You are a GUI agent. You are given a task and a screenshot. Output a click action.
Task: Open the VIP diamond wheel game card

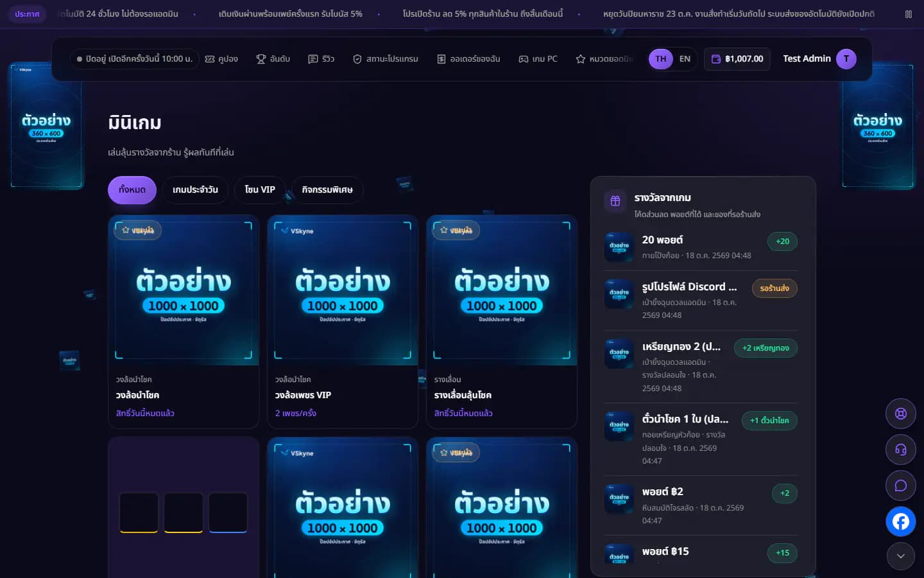[x=343, y=321]
